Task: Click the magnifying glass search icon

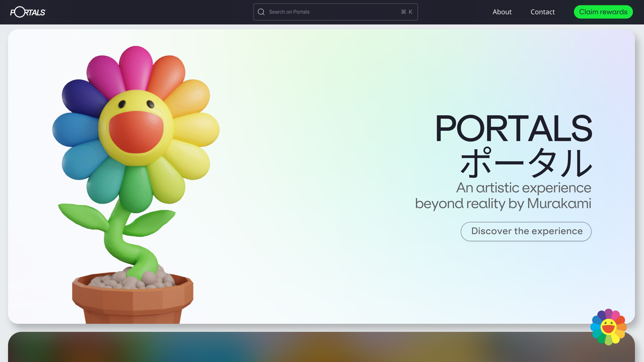Action: [x=261, y=12]
